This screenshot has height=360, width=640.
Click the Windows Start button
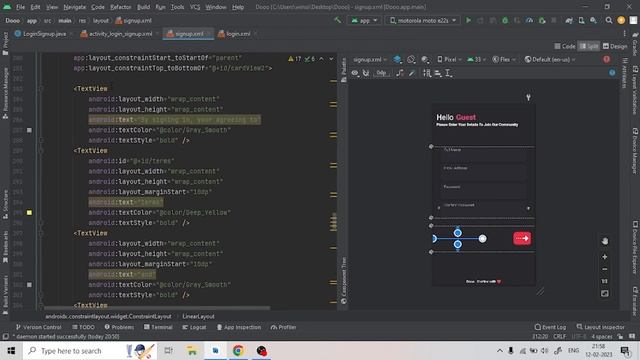[x=11, y=351]
